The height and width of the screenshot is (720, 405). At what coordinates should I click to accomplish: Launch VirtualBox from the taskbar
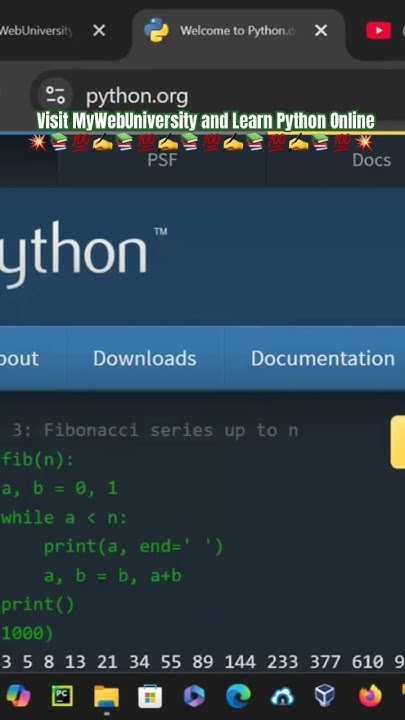click(325, 696)
